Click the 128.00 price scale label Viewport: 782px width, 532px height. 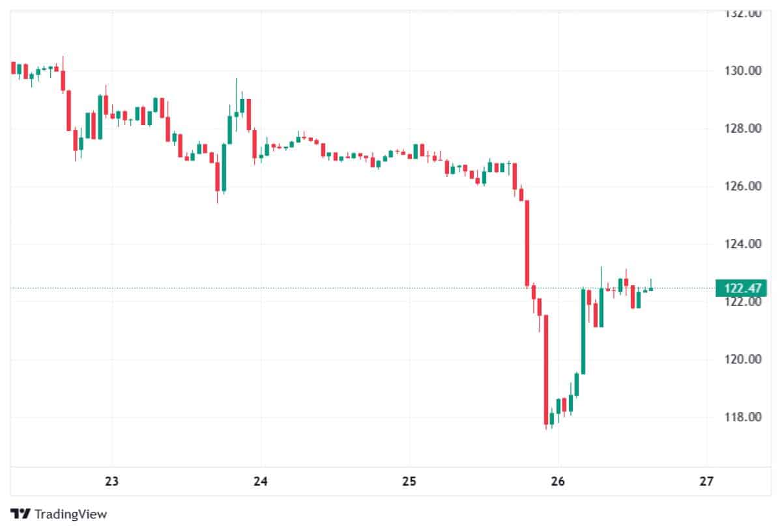coord(744,129)
